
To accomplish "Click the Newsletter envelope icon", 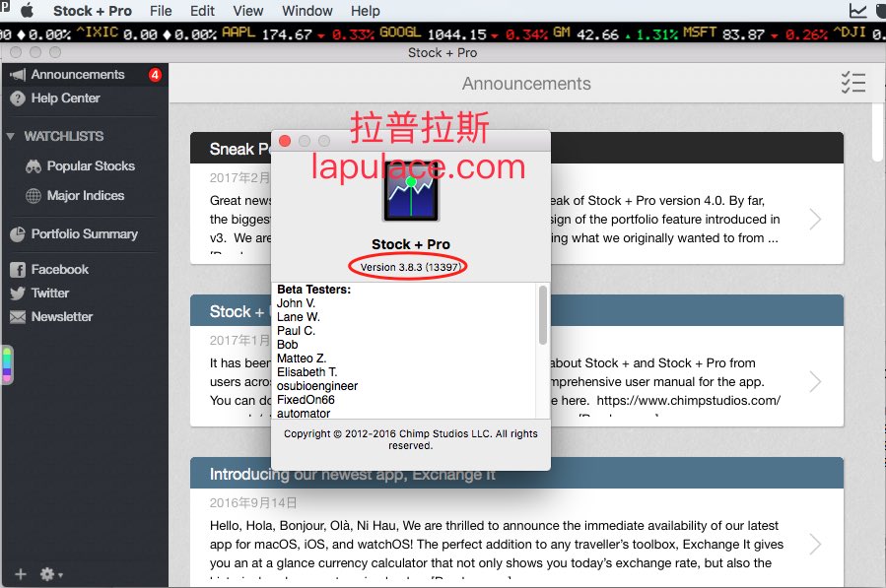I will pyautogui.click(x=18, y=317).
